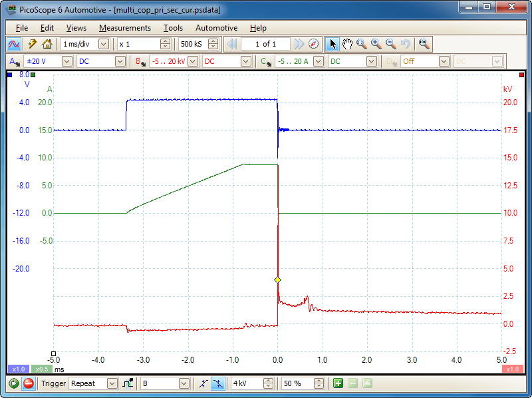Select the arrow pointer tool
The width and height of the screenshot is (532, 398).
click(x=332, y=44)
